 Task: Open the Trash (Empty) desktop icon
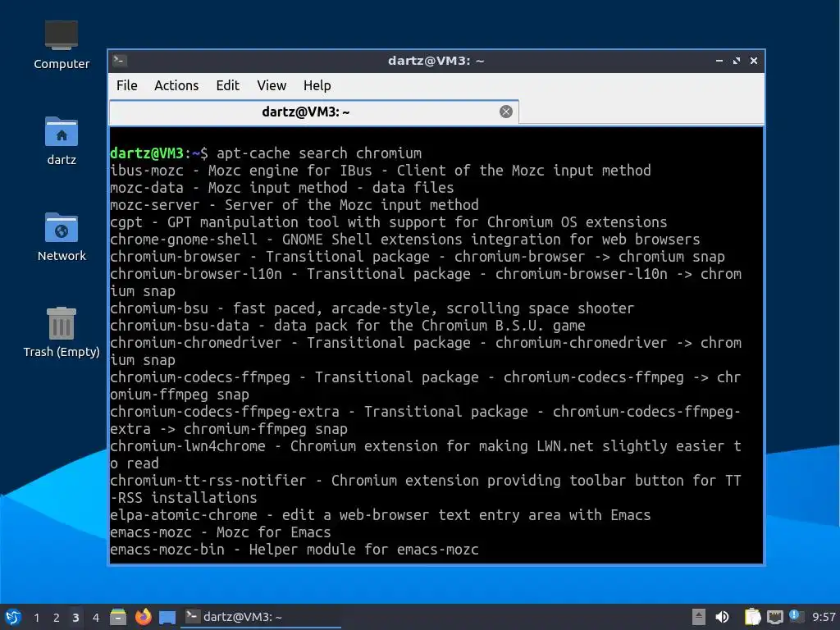tap(61, 332)
